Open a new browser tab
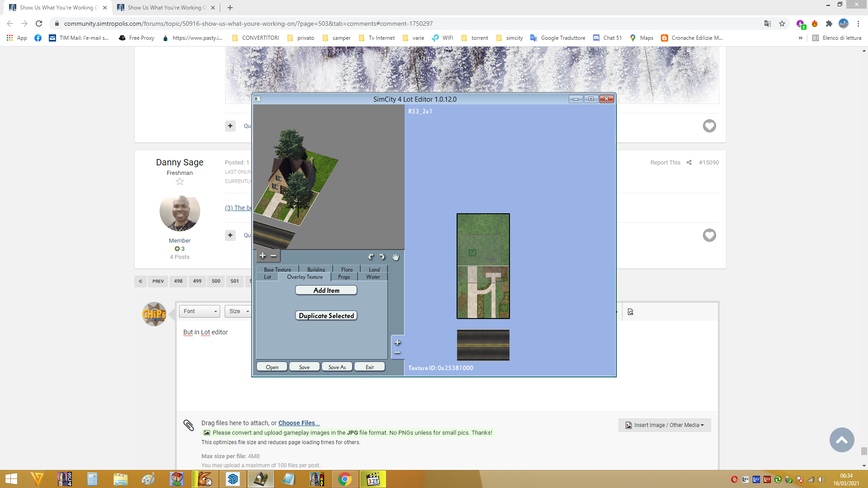 coord(230,8)
